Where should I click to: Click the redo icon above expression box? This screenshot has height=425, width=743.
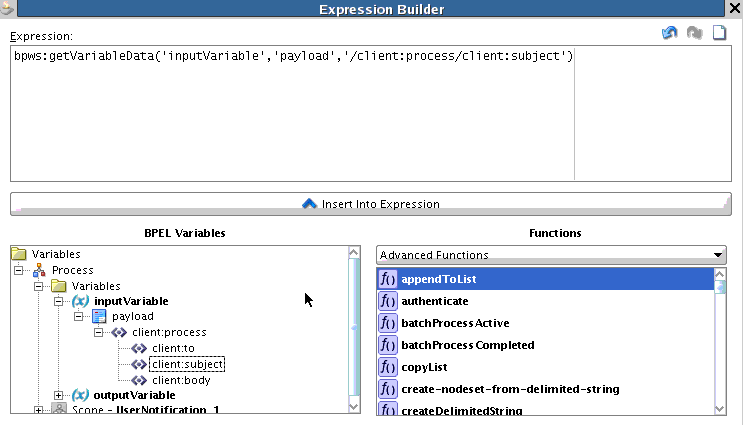coord(695,33)
